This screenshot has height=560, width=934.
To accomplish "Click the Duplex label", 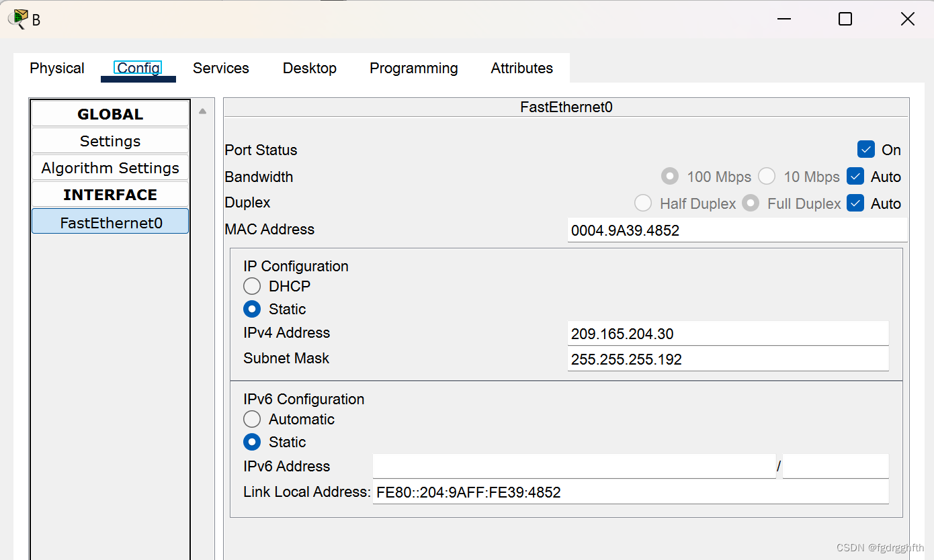I will (247, 202).
